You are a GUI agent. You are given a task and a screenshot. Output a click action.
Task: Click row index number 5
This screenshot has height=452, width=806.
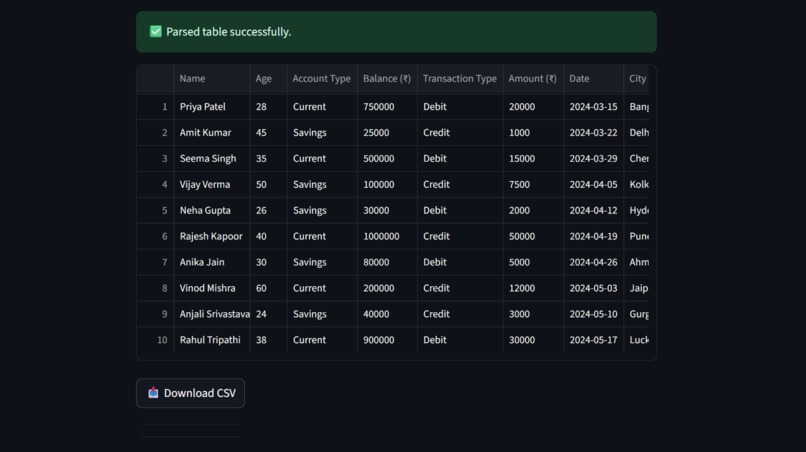coord(155,210)
